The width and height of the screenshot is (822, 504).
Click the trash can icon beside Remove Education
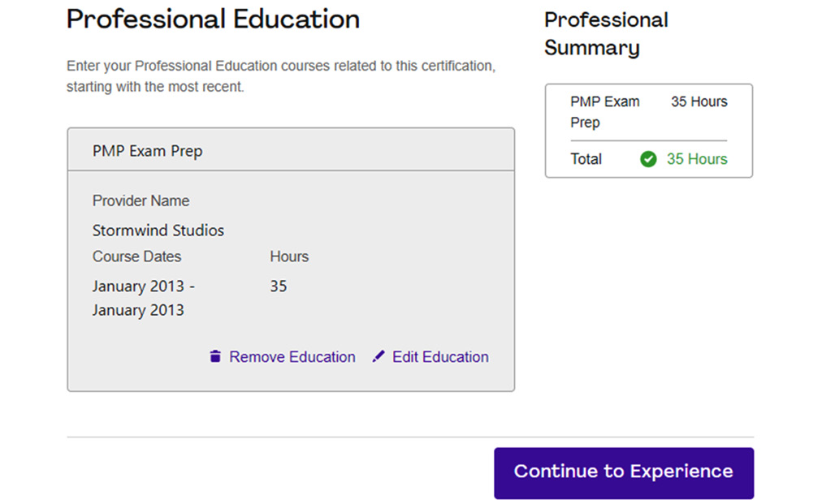click(215, 356)
